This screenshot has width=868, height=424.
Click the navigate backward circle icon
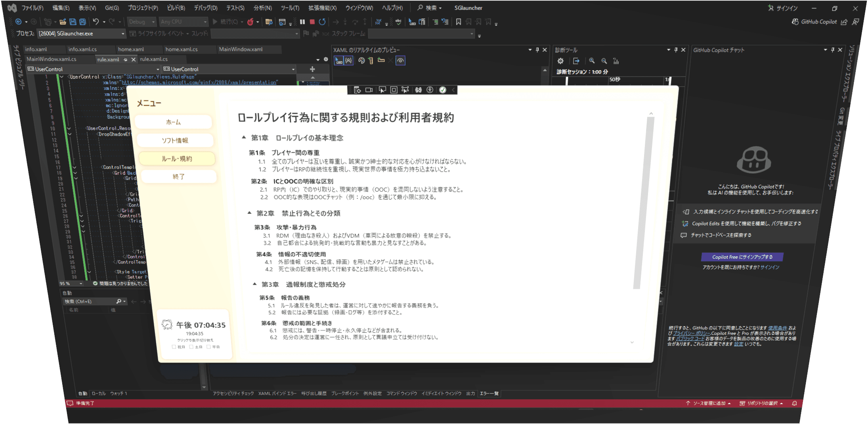click(18, 22)
